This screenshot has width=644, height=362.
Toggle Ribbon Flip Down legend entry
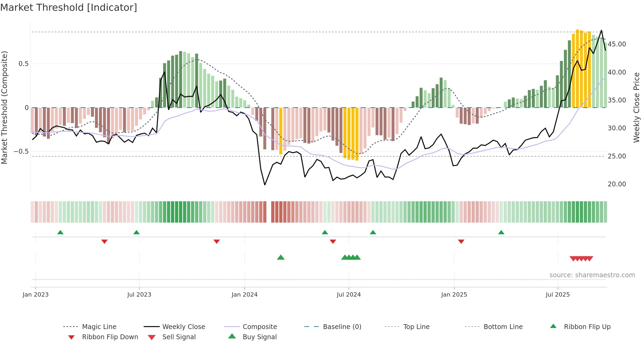103,337
